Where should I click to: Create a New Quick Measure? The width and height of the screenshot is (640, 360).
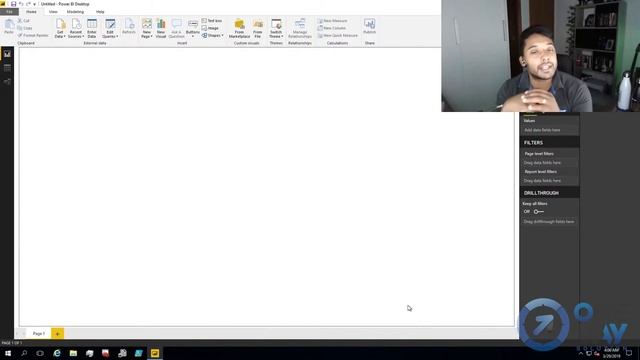338,36
